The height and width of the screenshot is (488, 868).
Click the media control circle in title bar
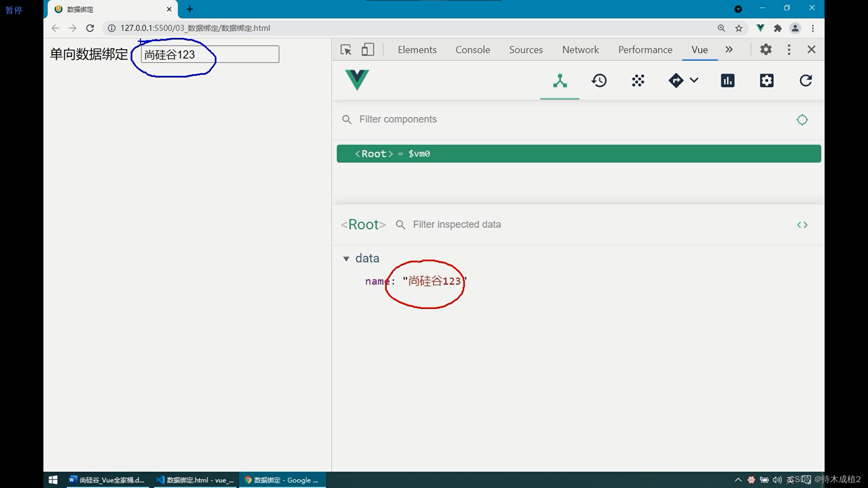(x=738, y=9)
